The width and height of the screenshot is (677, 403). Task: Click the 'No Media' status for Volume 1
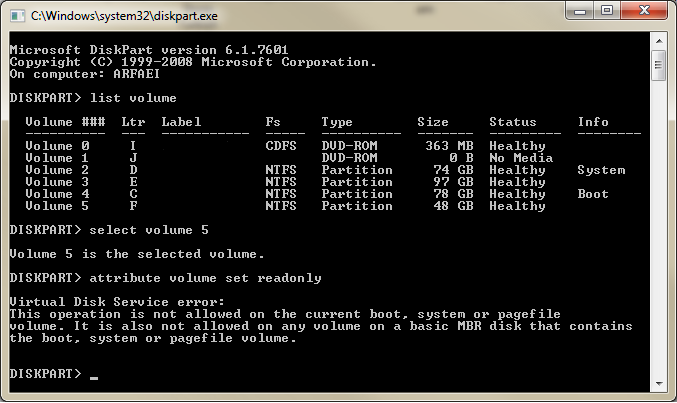click(x=521, y=158)
